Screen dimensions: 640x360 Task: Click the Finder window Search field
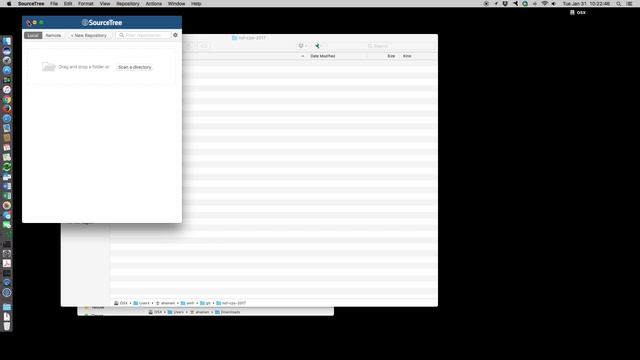click(x=399, y=46)
